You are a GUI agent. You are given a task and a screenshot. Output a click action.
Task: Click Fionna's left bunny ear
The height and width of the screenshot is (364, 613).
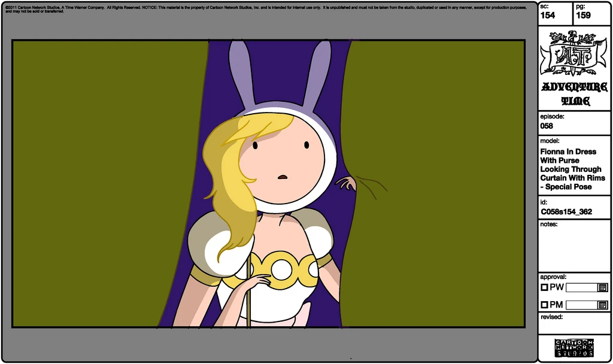(x=240, y=74)
